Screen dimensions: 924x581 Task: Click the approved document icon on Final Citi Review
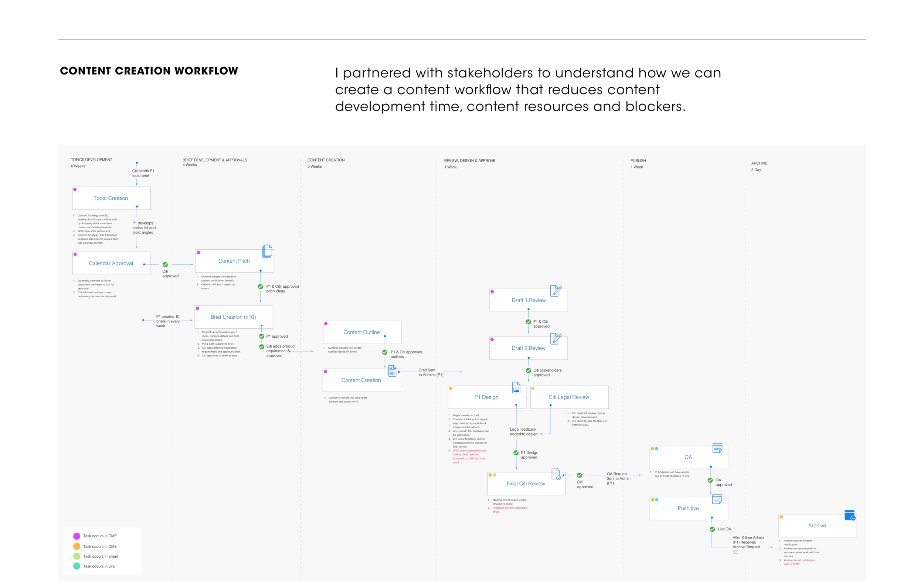pyautogui.click(x=556, y=474)
